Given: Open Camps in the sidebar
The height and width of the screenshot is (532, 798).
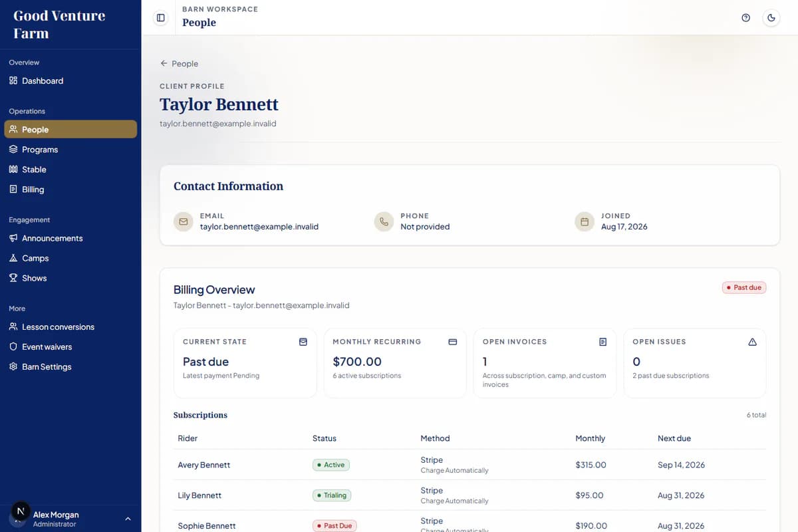Looking at the screenshot, I should coord(70,258).
